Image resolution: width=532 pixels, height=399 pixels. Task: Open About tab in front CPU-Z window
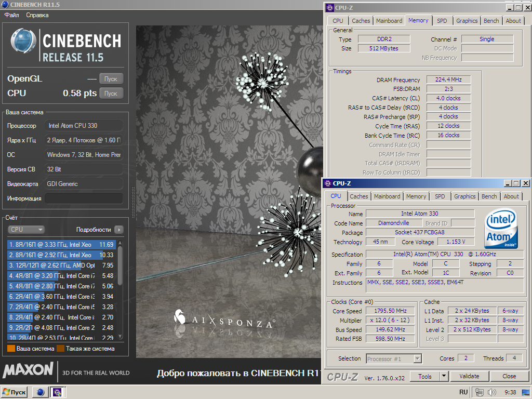point(511,196)
